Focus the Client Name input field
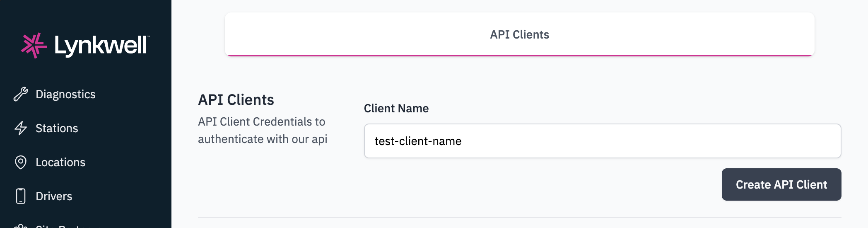The width and height of the screenshot is (868, 228). point(602,141)
